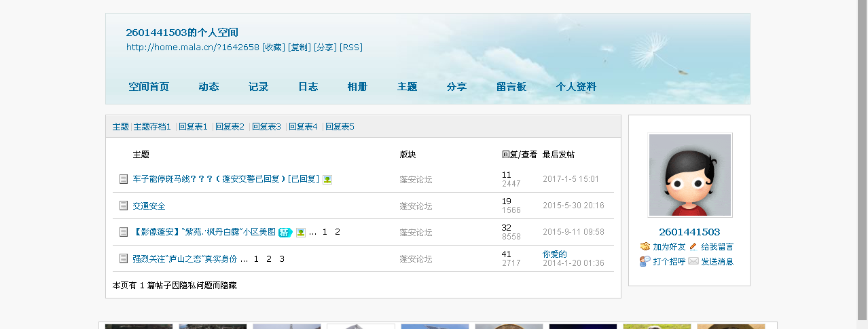Viewport: 868px width, 329px height.
Task: Click the [收藏] link under space title
Action: [274, 47]
